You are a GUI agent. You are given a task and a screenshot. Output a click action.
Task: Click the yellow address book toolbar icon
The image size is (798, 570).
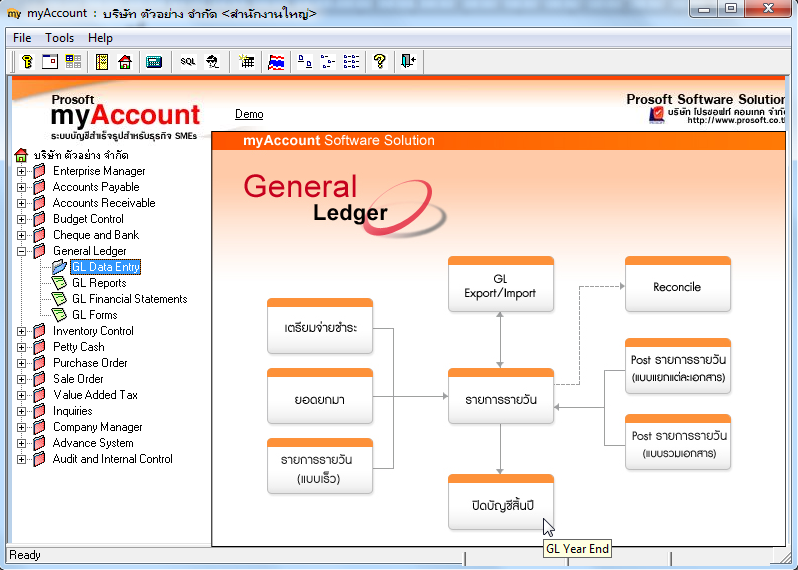coord(102,62)
